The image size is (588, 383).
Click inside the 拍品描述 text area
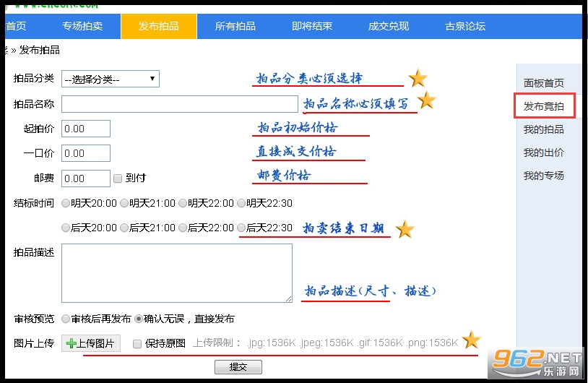177,273
